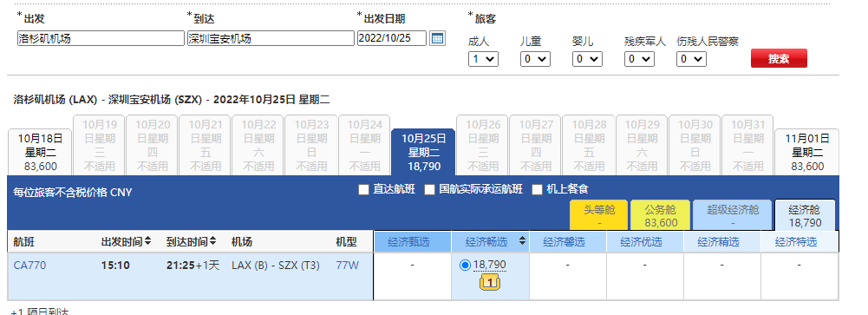Select the 11月01日 星期二 date tab
Screen dimensions: 868x315
pos(807,152)
